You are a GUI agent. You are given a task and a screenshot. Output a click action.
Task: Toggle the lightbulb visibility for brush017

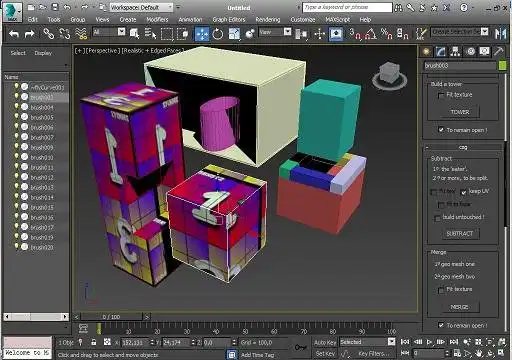[x=16, y=227]
